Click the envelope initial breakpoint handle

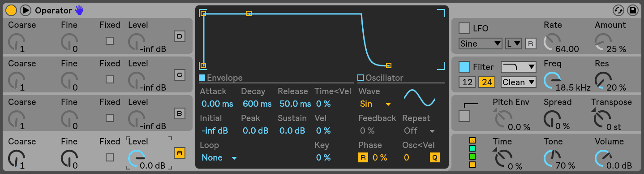click(203, 65)
